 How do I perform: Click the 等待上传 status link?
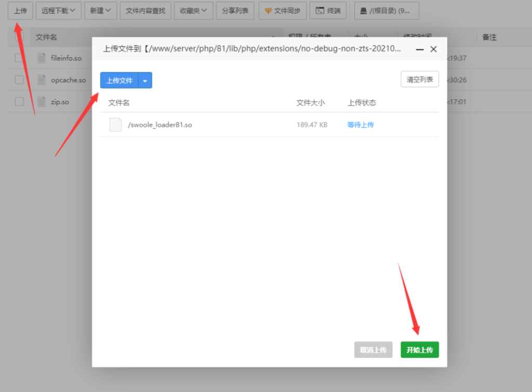361,125
